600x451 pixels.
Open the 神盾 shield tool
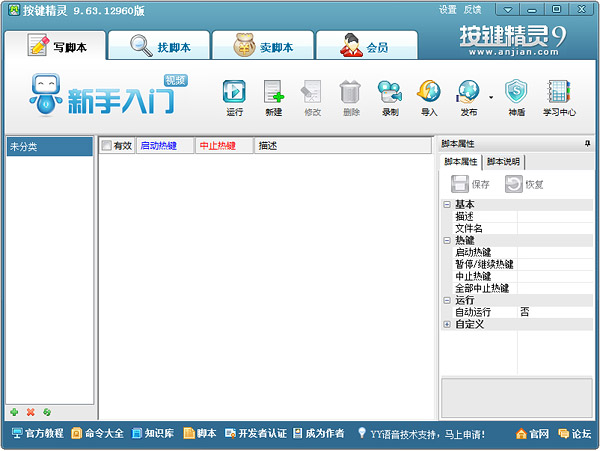click(516, 94)
